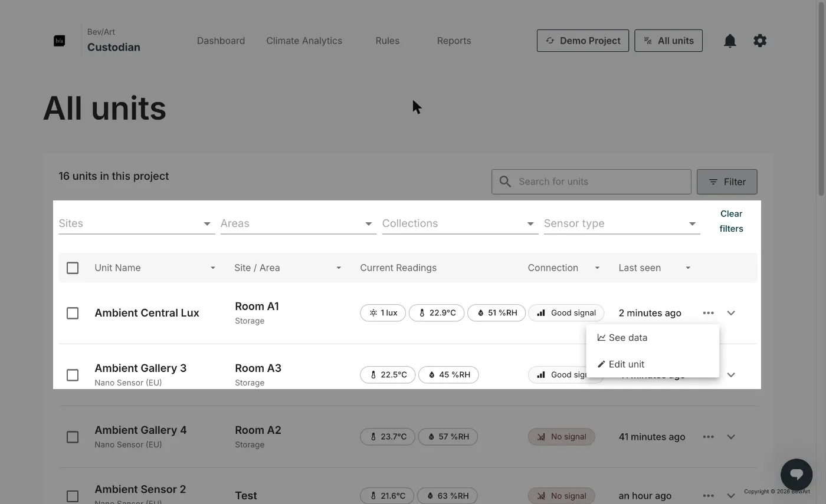Toggle the select-all units checkbox
Screen dimensions: 826x504
(73, 268)
